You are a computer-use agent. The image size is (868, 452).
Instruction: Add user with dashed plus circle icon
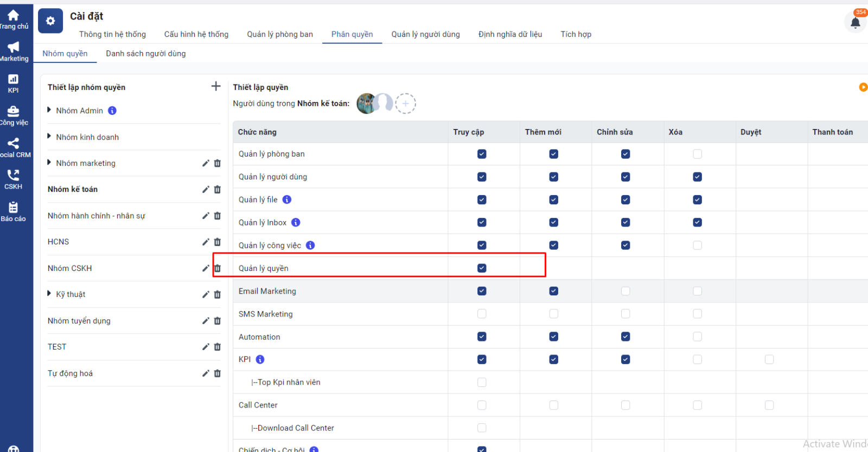(405, 104)
